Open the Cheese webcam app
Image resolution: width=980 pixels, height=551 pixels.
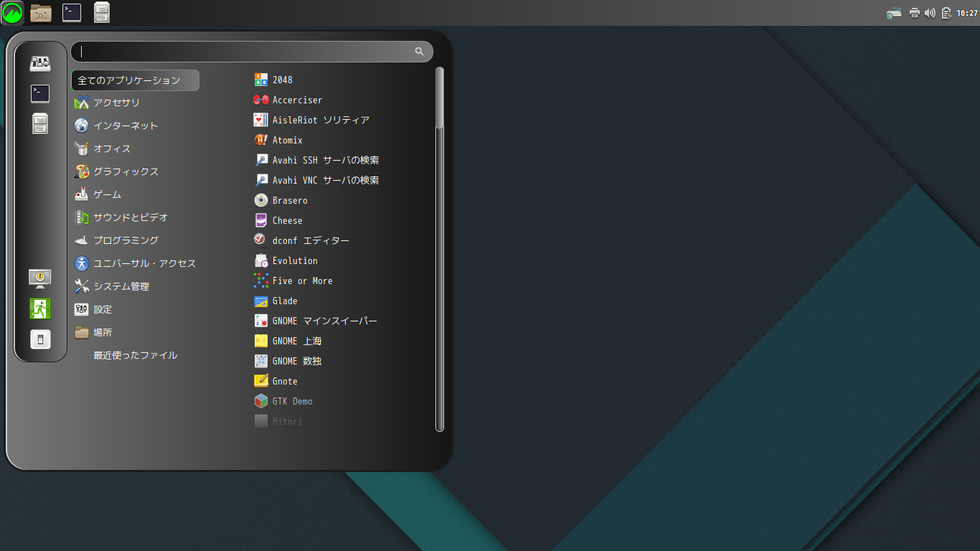[x=278, y=220]
